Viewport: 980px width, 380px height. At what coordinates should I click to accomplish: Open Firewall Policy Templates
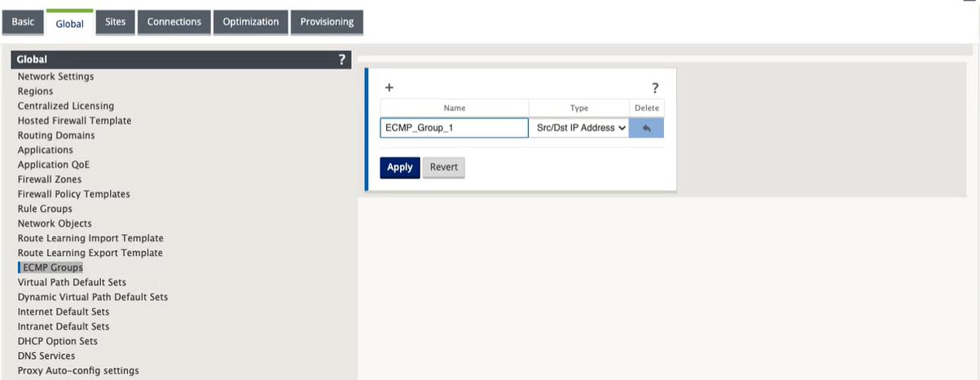74,194
